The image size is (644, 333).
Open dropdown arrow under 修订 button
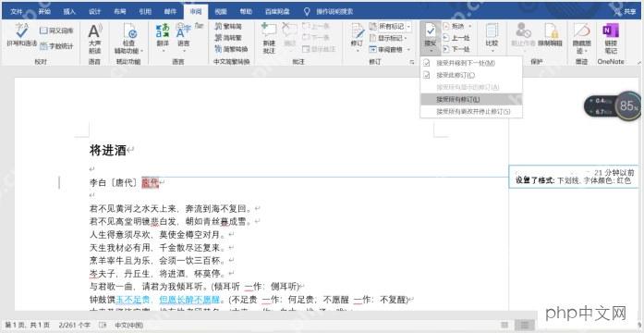[357, 51]
